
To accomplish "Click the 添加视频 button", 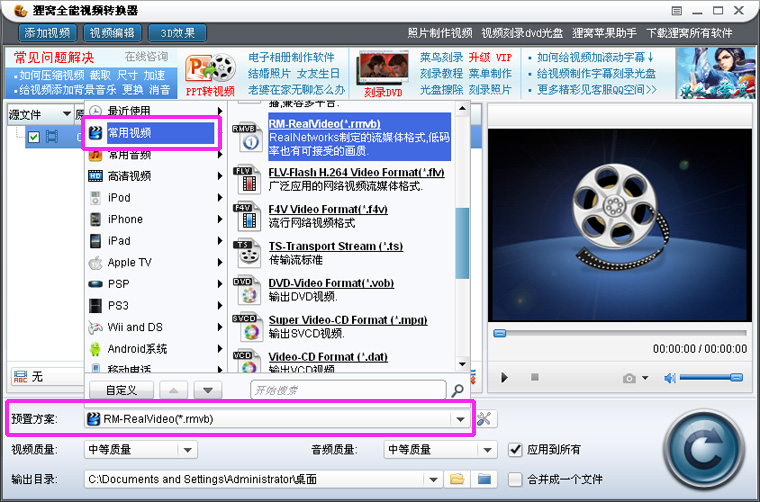I will point(48,33).
